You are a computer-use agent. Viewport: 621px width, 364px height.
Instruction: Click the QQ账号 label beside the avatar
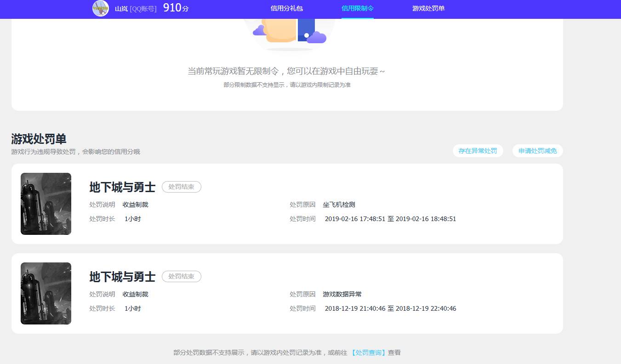[143, 8]
